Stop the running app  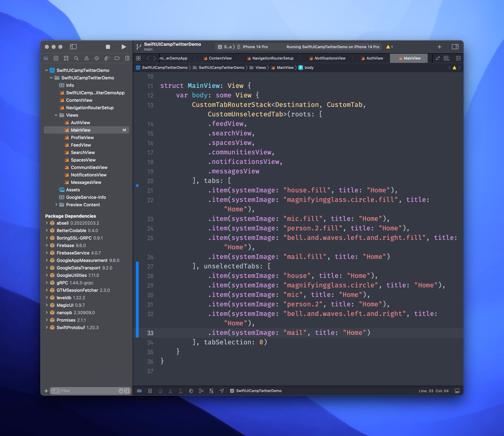pyautogui.click(x=108, y=47)
